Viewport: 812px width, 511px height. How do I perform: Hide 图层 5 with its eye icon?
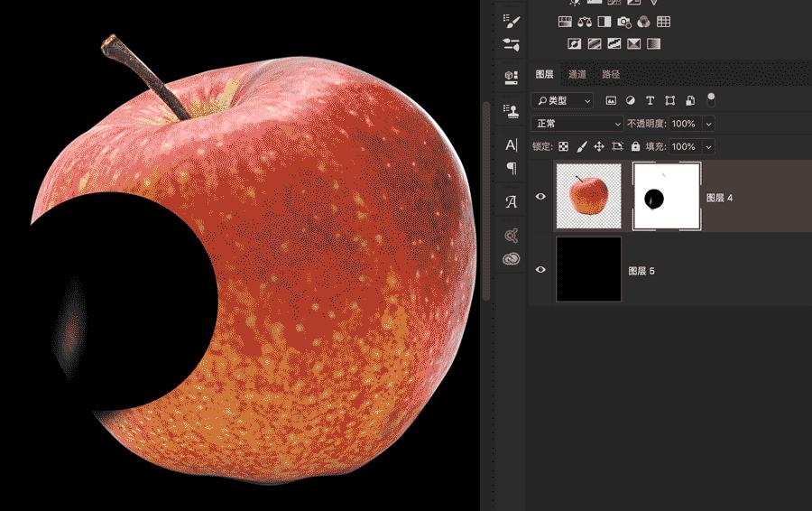coord(540,269)
